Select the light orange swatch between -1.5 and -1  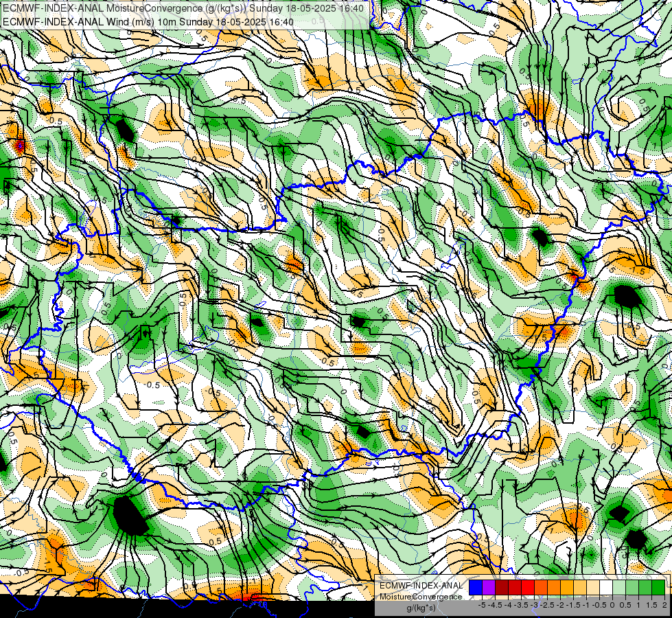pos(580,587)
